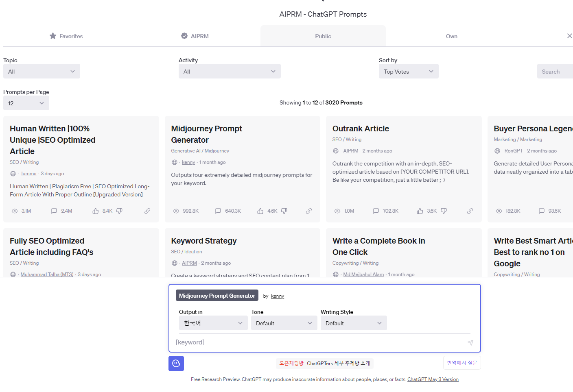Click the selected Midjourney Prompt Generator badge

[x=217, y=296]
